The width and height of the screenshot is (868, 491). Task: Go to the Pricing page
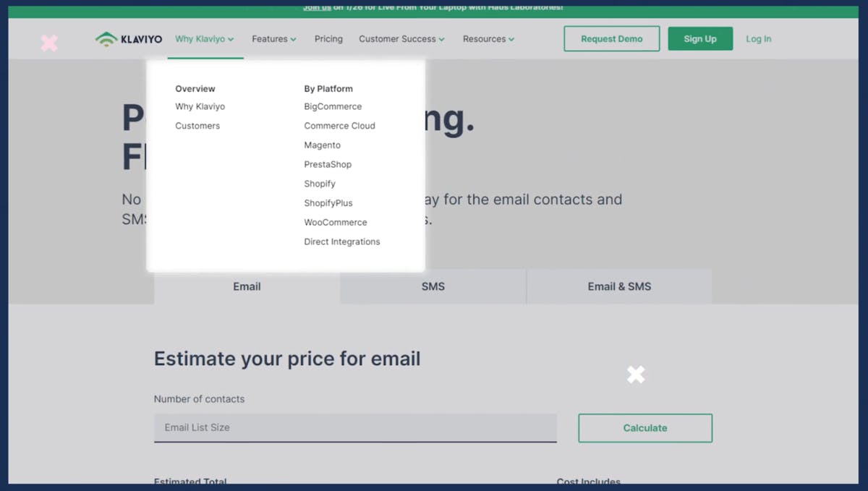328,39
